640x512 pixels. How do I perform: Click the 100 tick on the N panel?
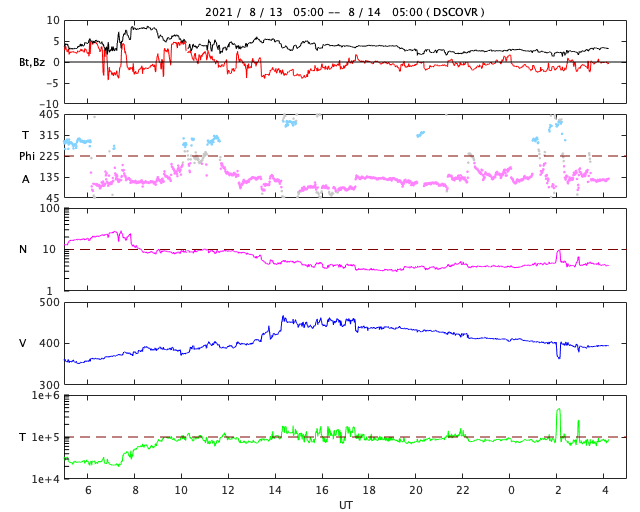49,208
